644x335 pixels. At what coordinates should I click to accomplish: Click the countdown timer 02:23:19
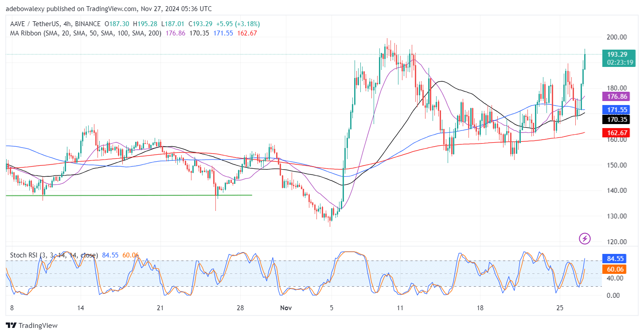pyautogui.click(x=619, y=62)
